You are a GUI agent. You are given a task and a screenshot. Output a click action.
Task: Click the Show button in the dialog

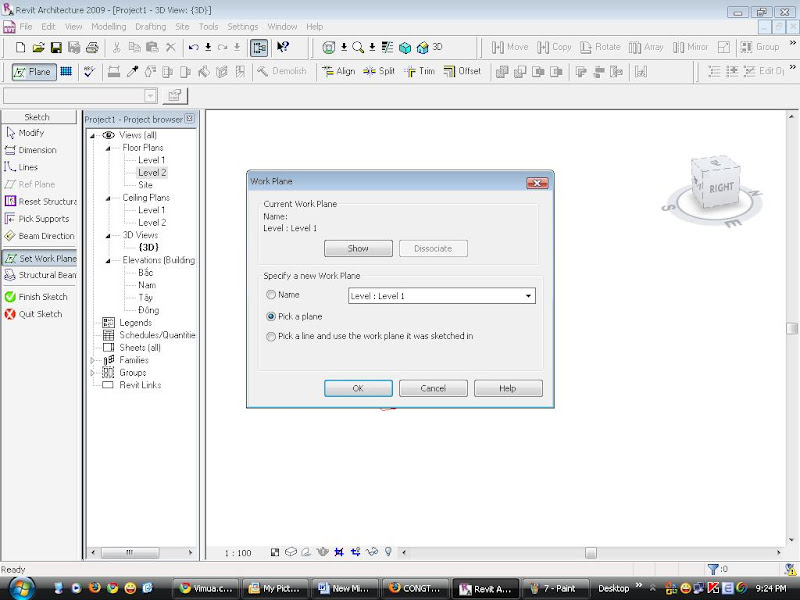358,248
